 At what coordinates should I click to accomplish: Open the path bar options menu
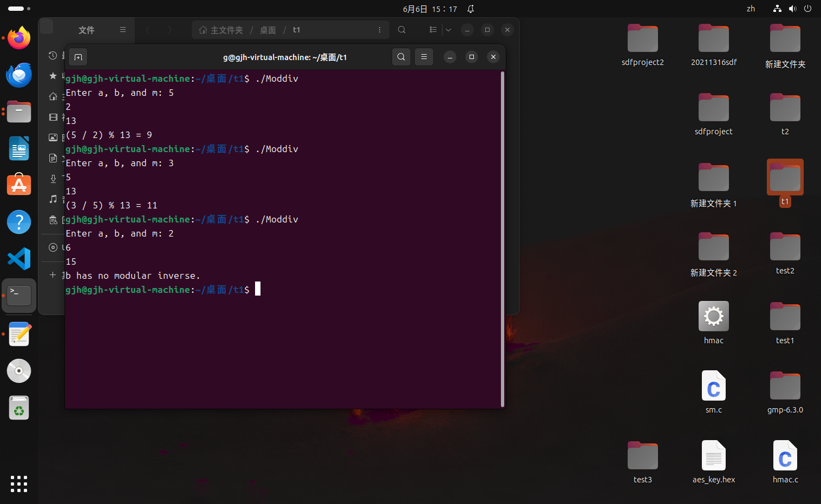click(x=380, y=30)
